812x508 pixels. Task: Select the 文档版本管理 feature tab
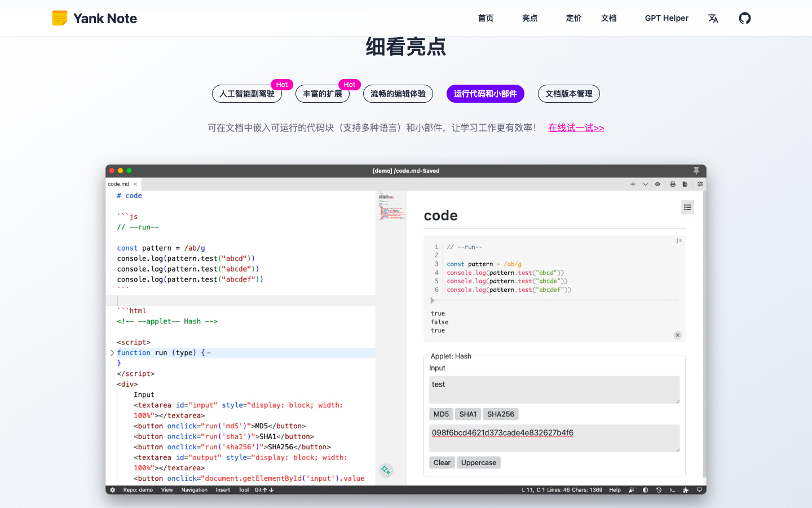pos(569,94)
